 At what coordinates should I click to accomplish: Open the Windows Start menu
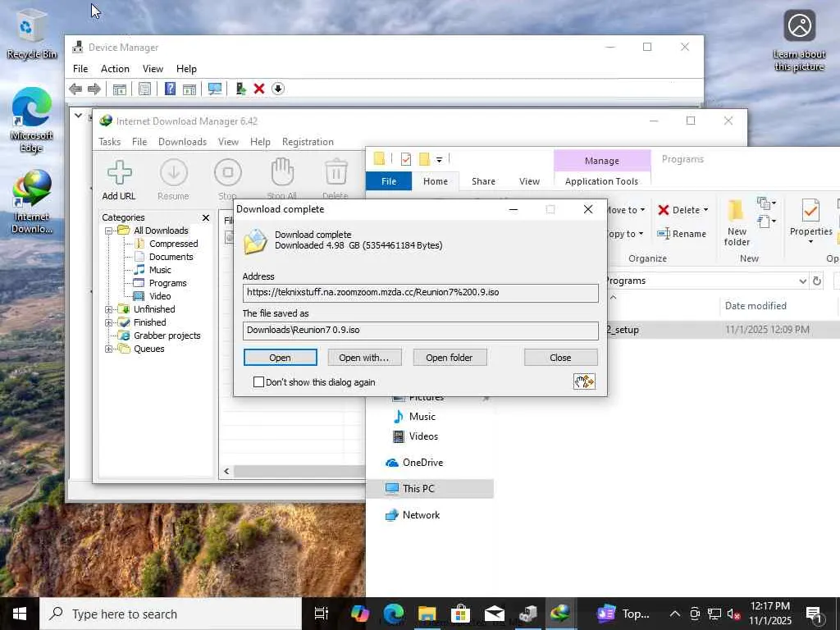coord(20,614)
